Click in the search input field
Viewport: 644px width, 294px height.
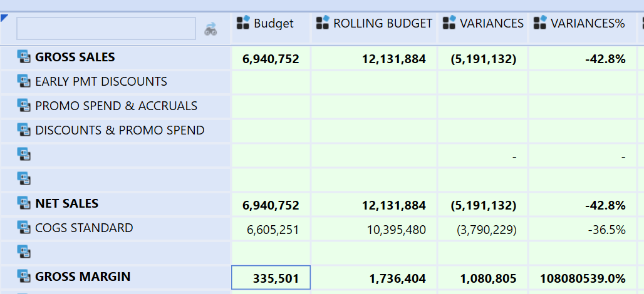(106, 29)
